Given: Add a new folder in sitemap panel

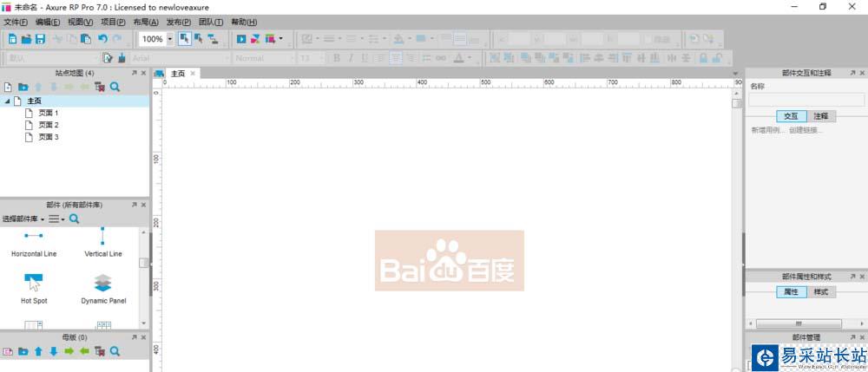Looking at the screenshot, I should coord(23,87).
